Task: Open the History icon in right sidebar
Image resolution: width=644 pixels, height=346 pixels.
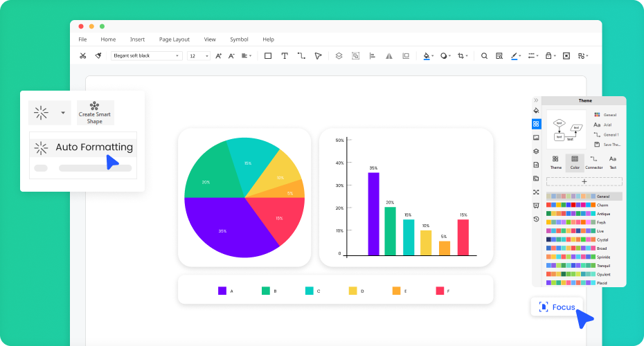Action: tap(536, 219)
